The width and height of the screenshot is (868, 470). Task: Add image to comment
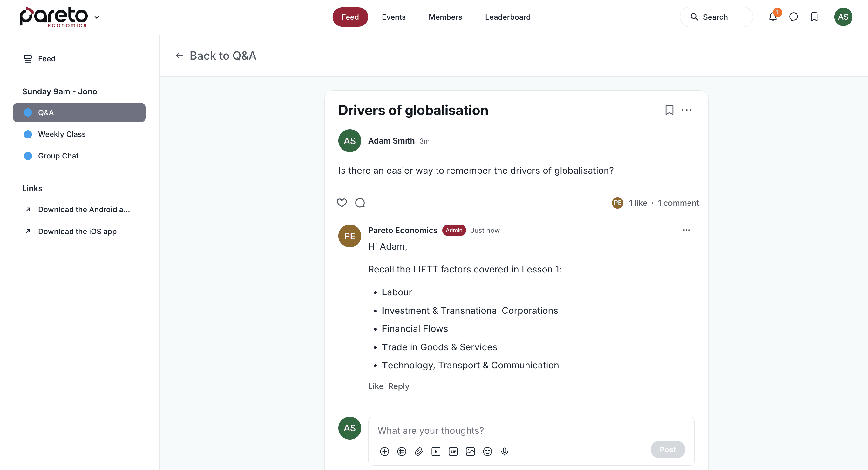[x=470, y=452]
